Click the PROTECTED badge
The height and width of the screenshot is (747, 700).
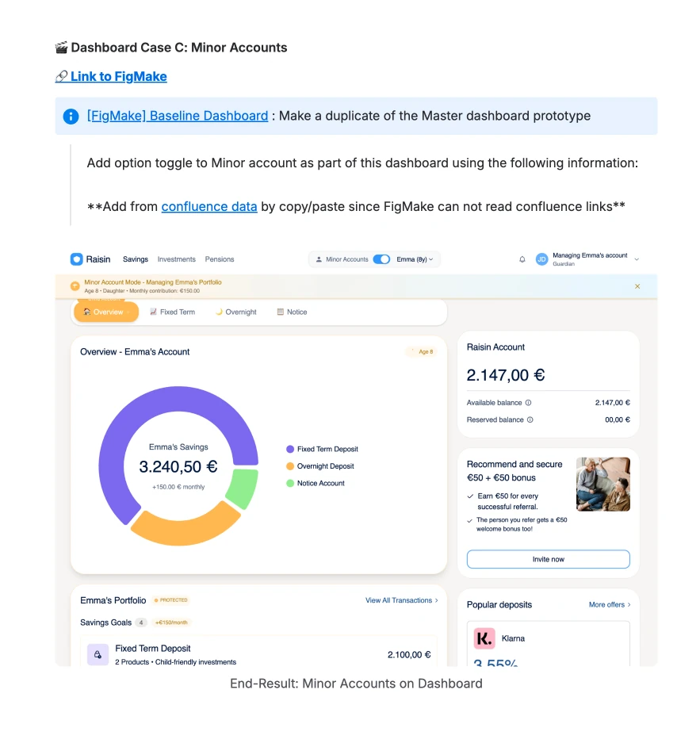(171, 600)
